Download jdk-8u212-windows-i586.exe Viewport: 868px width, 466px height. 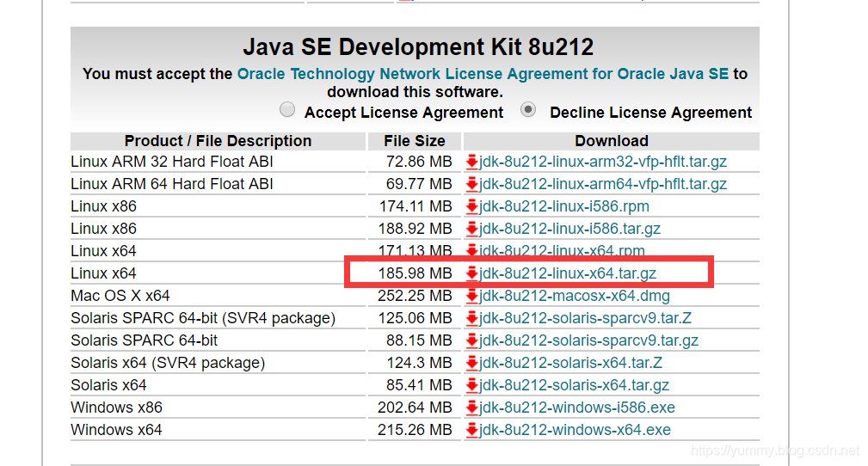point(577,408)
